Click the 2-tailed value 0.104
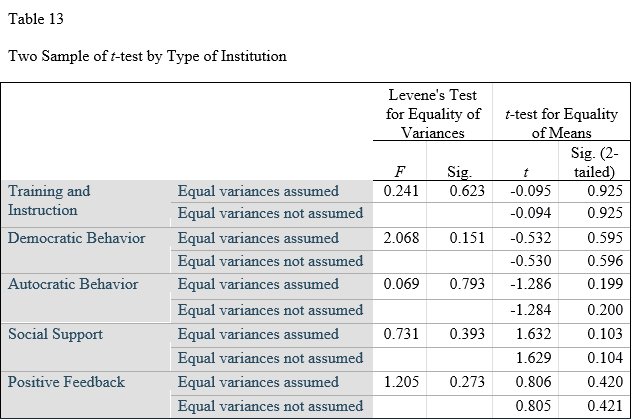631x420 pixels. pyautogui.click(x=605, y=358)
